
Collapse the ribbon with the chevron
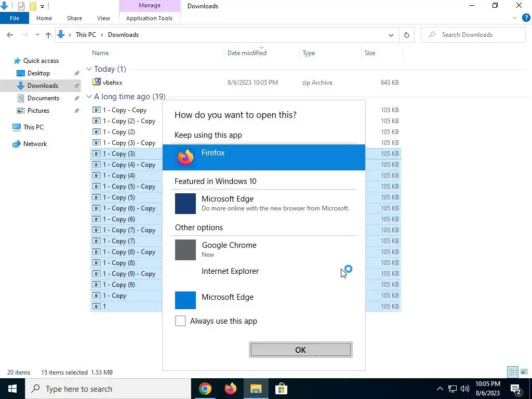[515, 18]
